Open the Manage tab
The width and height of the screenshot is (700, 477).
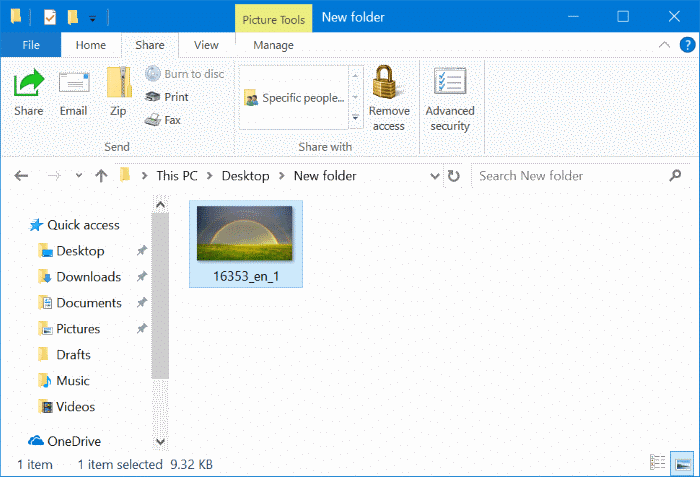(x=273, y=45)
